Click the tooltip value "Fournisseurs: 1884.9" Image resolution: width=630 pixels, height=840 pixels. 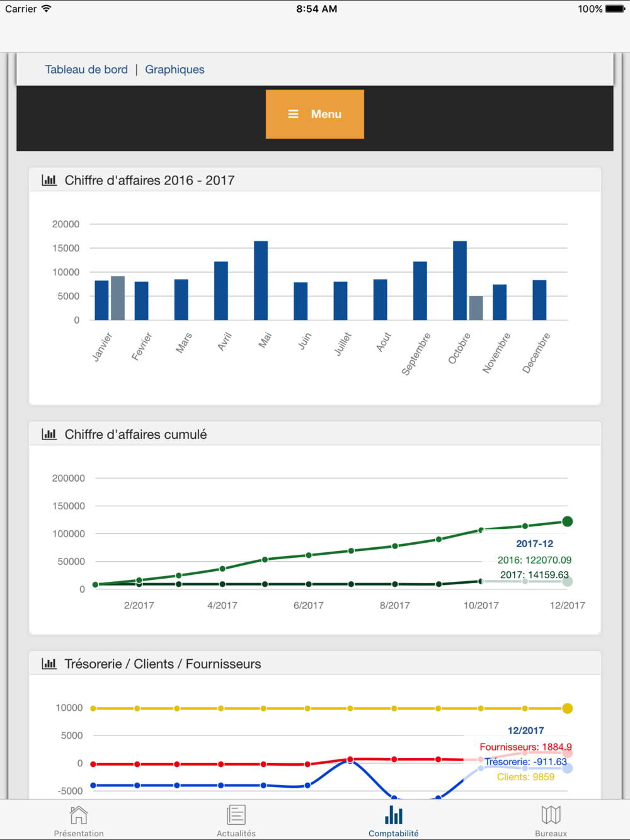(x=525, y=747)
